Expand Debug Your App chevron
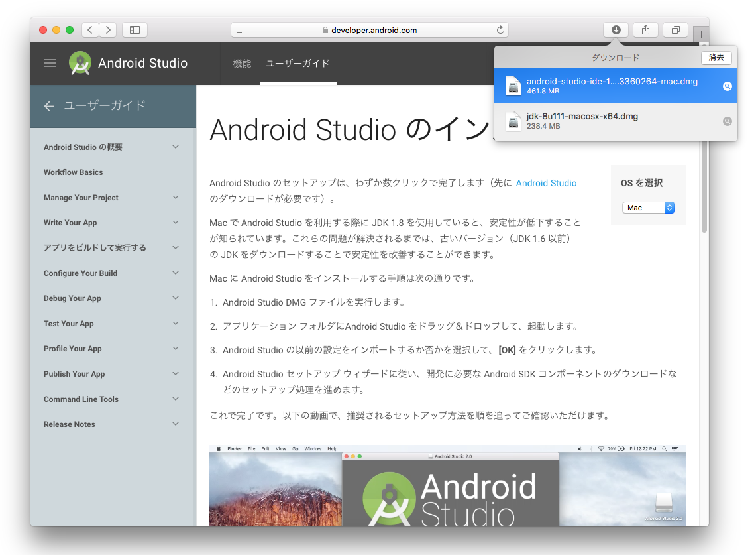The height and width of the screenshot is (555, 756). point(176,298)
